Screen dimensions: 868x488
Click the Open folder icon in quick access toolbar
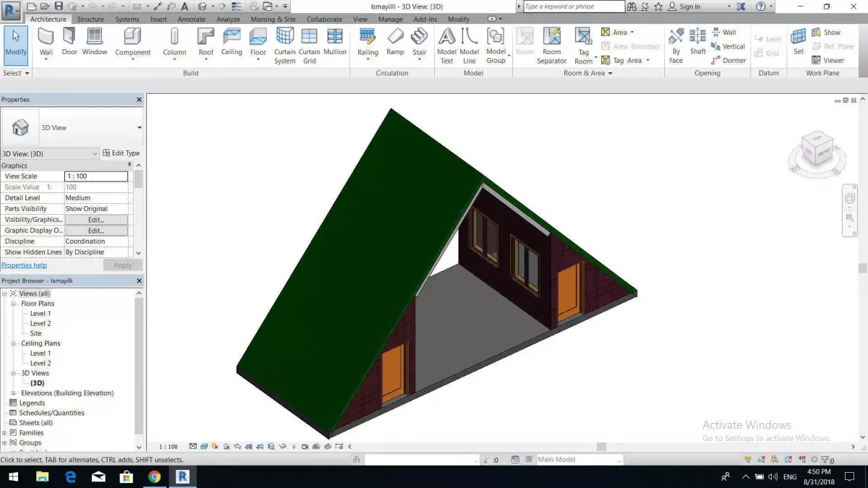tap(45, 7)
